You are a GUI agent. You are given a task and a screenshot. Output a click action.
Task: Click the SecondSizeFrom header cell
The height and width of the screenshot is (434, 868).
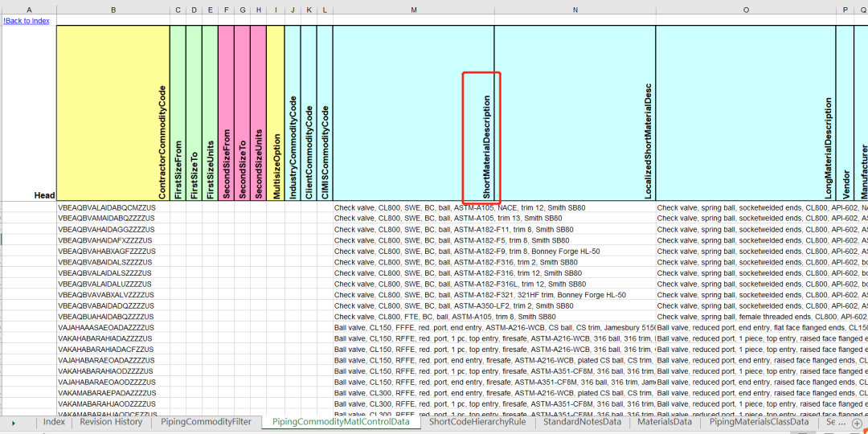coord(227,113)
